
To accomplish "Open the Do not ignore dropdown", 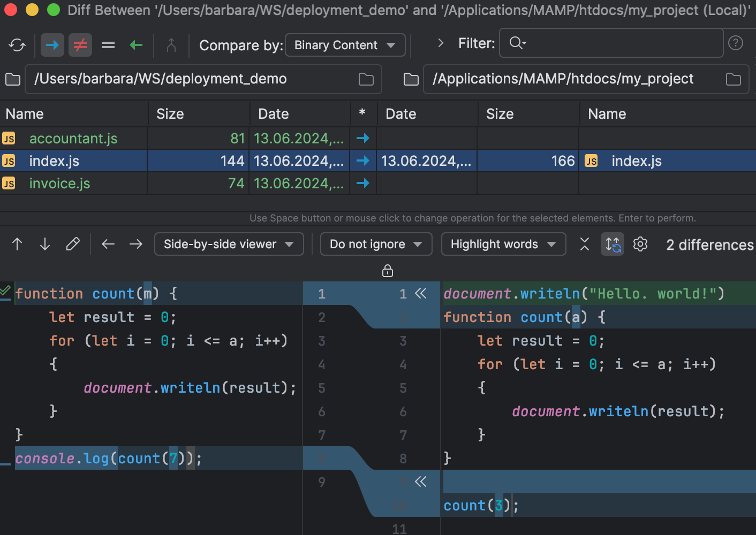I will 376,244.
